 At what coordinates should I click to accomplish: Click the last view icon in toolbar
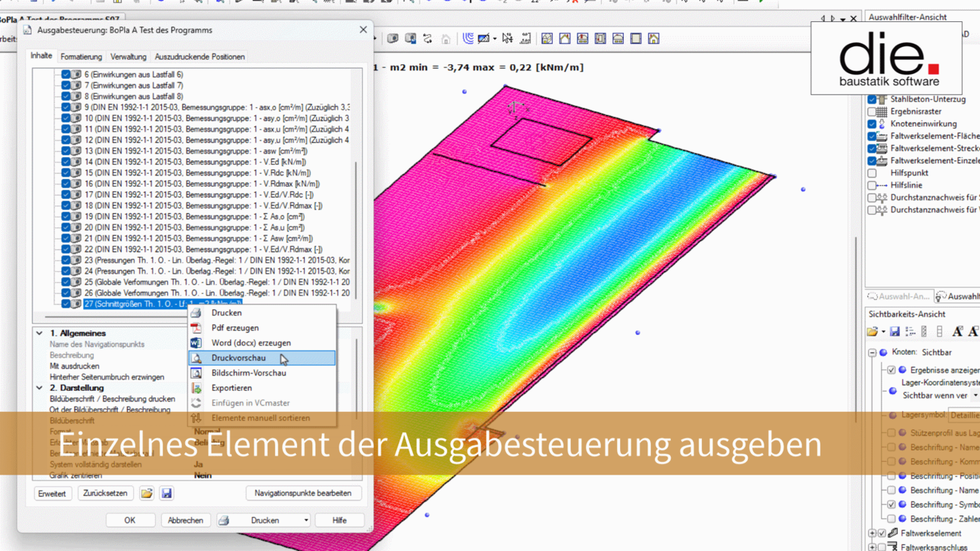653,39
